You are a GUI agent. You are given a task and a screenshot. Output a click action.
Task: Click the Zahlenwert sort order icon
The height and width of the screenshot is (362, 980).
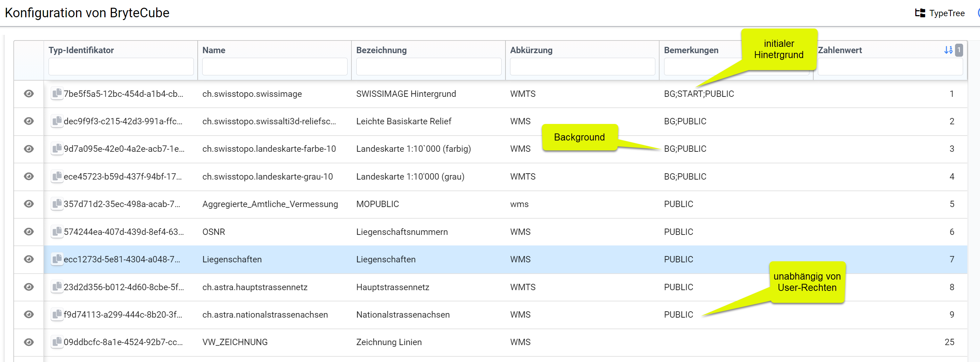[x=948, y=50]
